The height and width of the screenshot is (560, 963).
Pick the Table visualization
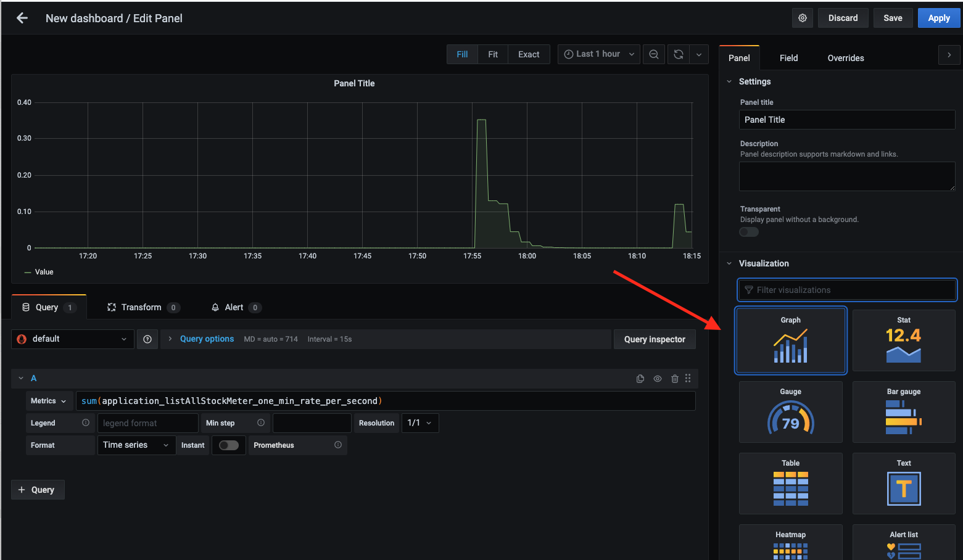(790, 484)
